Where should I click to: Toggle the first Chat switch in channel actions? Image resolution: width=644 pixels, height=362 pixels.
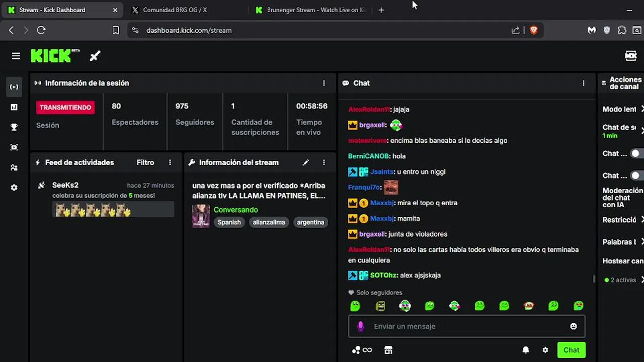pos(636,153)
